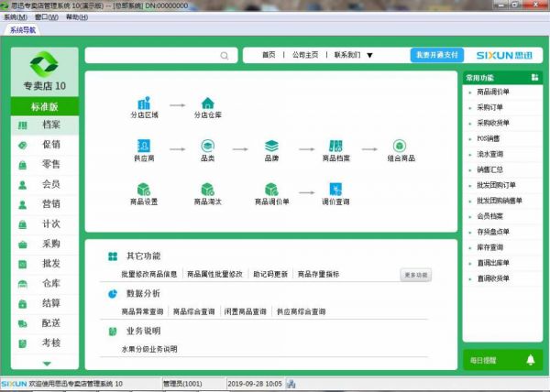Click the SIXUN 思迅 logo
550x392 pixels.
tap(504, 55)
